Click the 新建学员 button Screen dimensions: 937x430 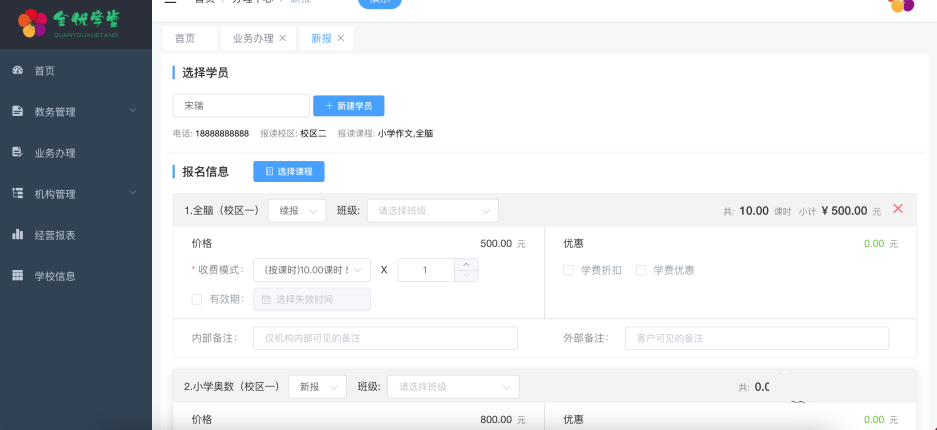click(x=348, y=106)
